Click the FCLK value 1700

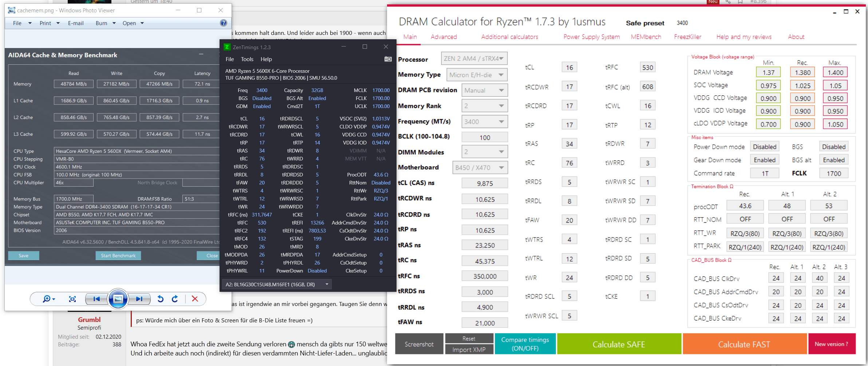[x=834, y=173]
